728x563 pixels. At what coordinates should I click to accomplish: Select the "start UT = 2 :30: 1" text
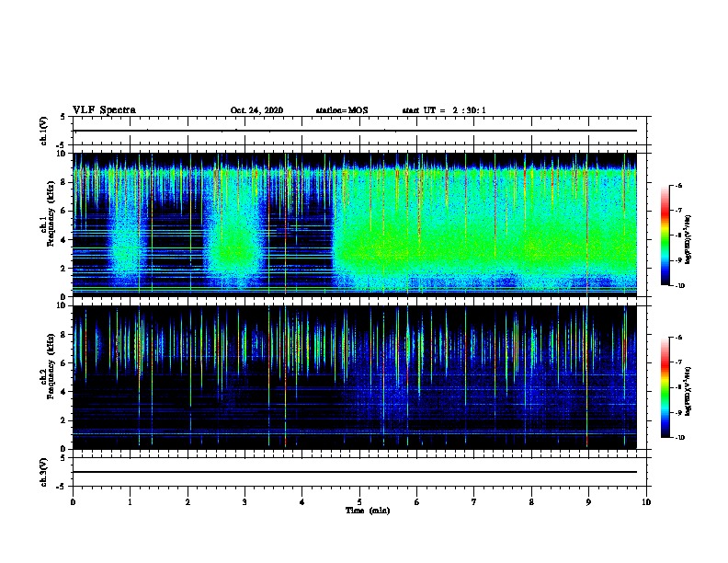(x=444, y=110)
